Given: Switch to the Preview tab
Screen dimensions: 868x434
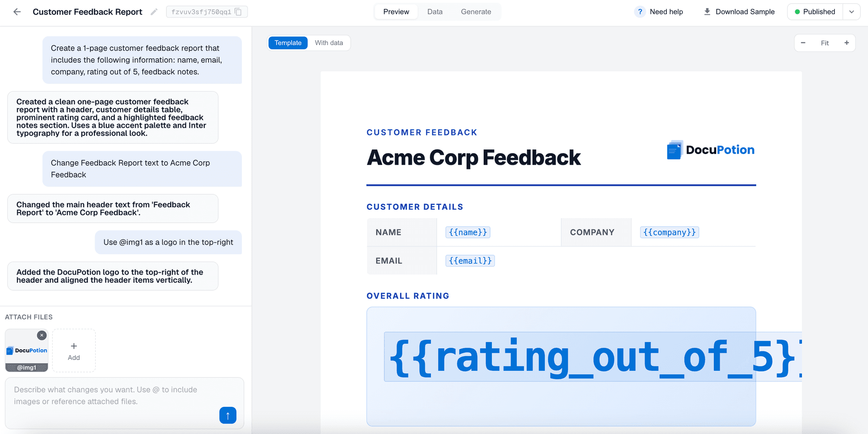Looking at the screenshot, I should [396, 12].
